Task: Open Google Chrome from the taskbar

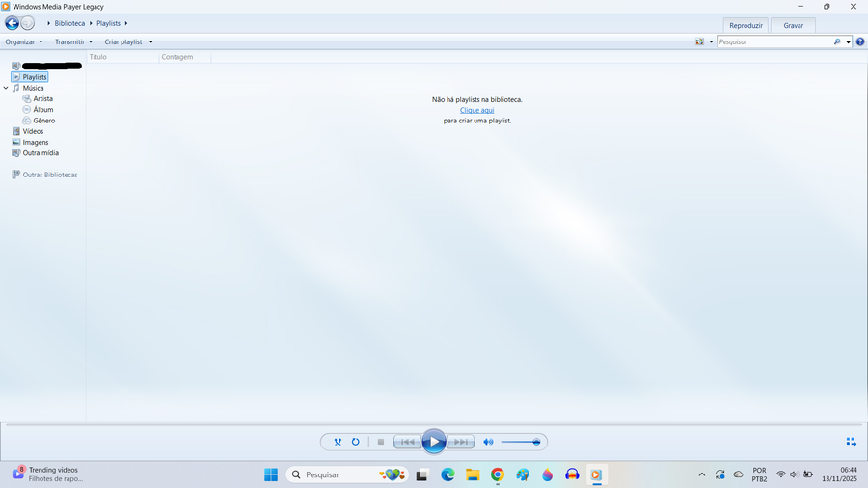Action: (497, 474)
